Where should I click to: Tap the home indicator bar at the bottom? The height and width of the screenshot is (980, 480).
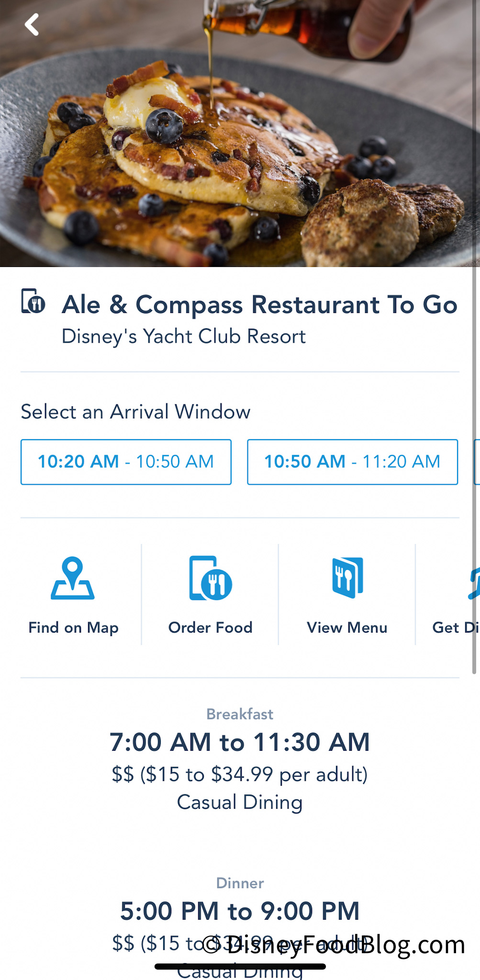click(x=240, y=967)
